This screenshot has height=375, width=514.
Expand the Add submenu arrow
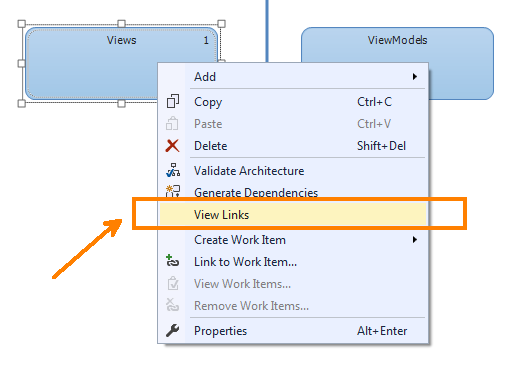415,77
